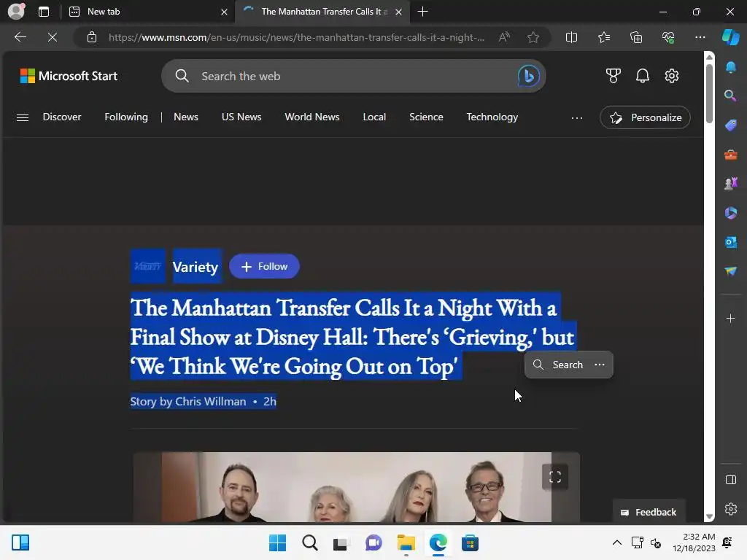747x560 pixels.
Task: Open the Microsoft Start home logo
Action: pos(69,76)
